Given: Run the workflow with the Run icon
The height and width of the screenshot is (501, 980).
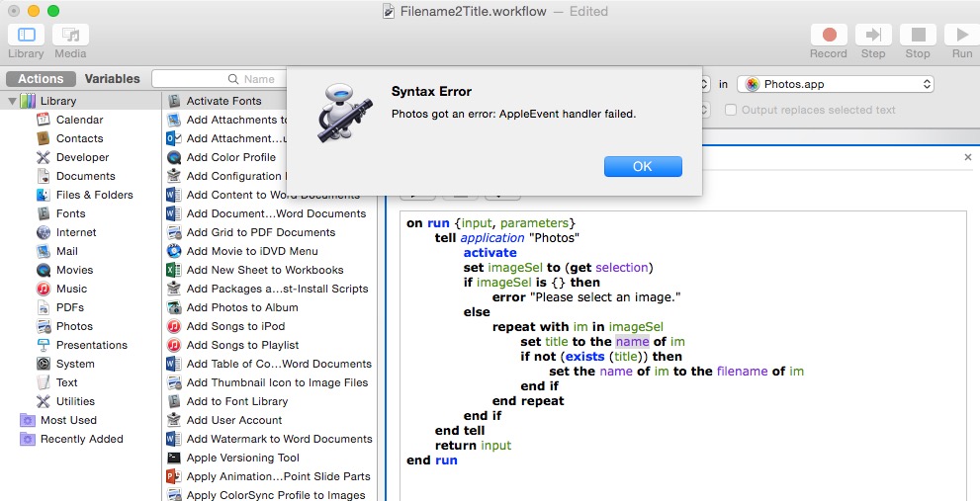Looking at the screenshot, I should point(962,35).
